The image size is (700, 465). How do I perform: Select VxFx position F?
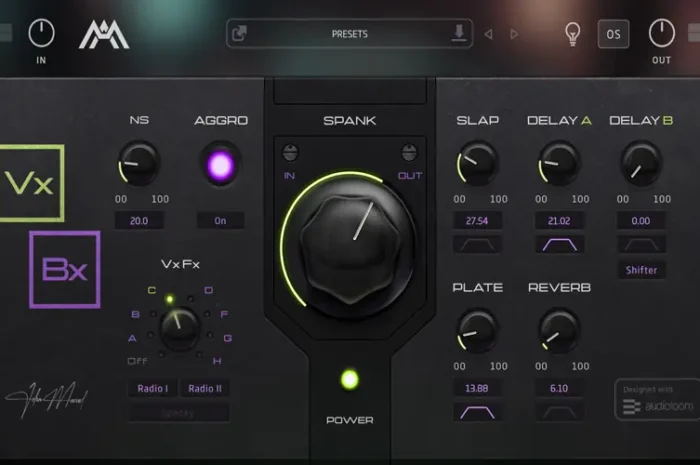pos(224,314)
